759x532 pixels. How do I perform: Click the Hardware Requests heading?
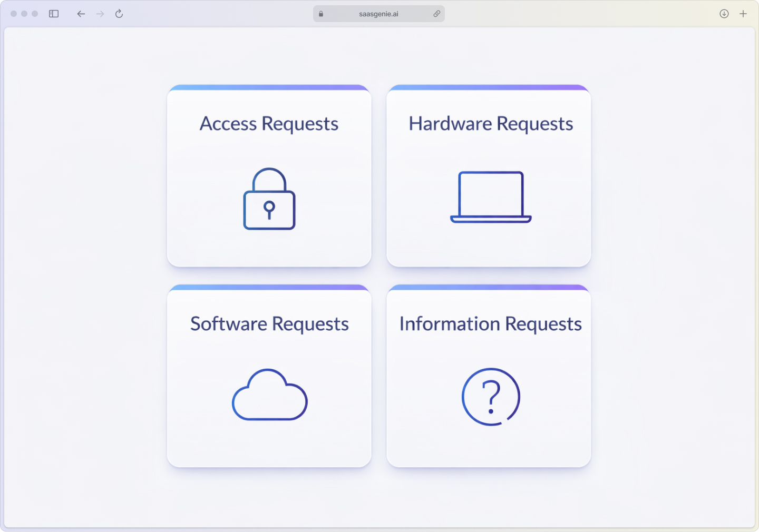point(490,123)
